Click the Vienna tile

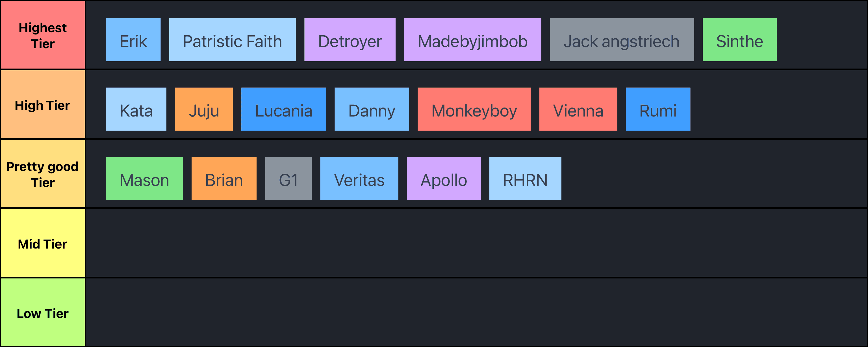tap(578, 109)
